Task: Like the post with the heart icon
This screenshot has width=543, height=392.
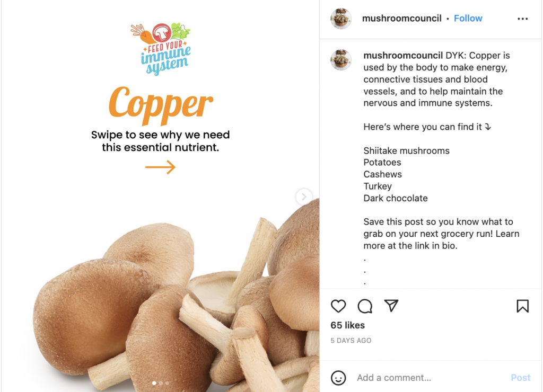Action: [x=338, y=306]
